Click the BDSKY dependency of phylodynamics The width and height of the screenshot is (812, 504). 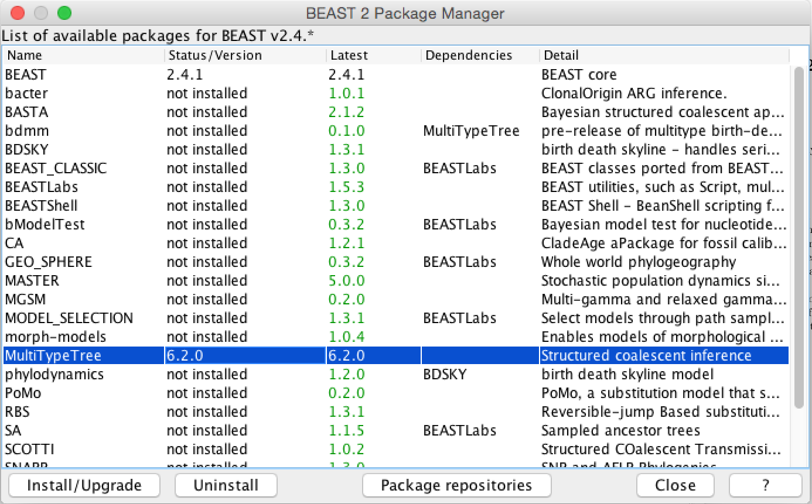[x=445, y=374]
